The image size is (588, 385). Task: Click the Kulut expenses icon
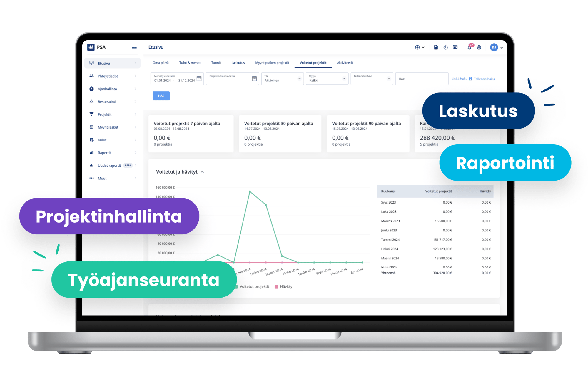pyautogui.click(x=92, y=140)
